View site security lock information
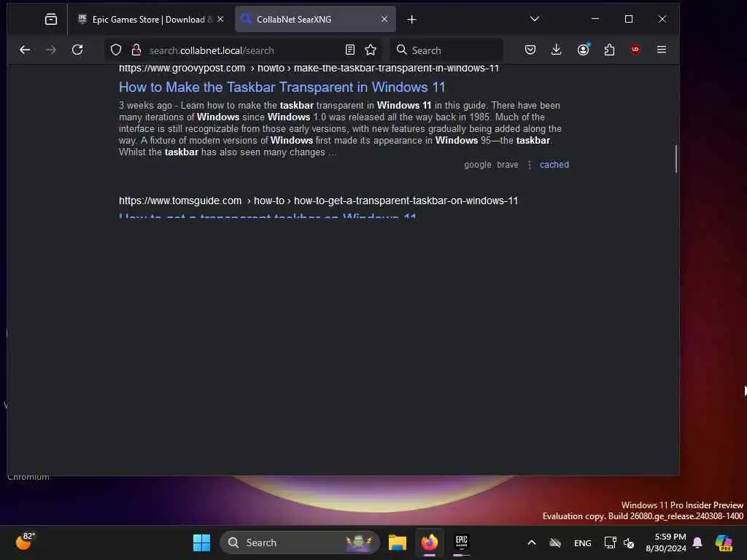747x560 pixels. (x=136, y=50)
